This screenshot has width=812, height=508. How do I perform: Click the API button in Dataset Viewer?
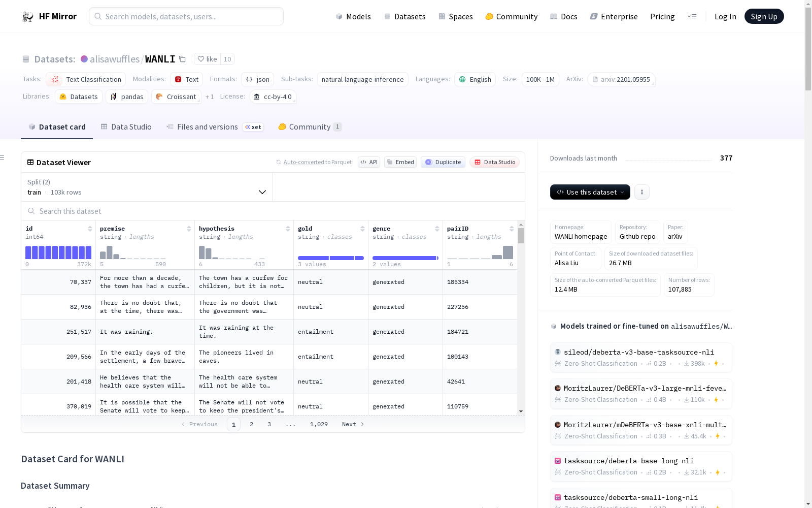pos(369,162)
